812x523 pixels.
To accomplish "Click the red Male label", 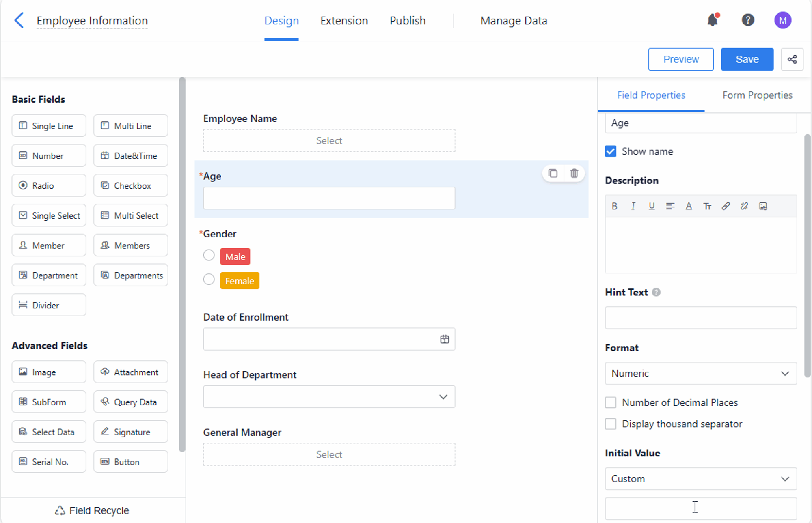I will coord(235,256).
